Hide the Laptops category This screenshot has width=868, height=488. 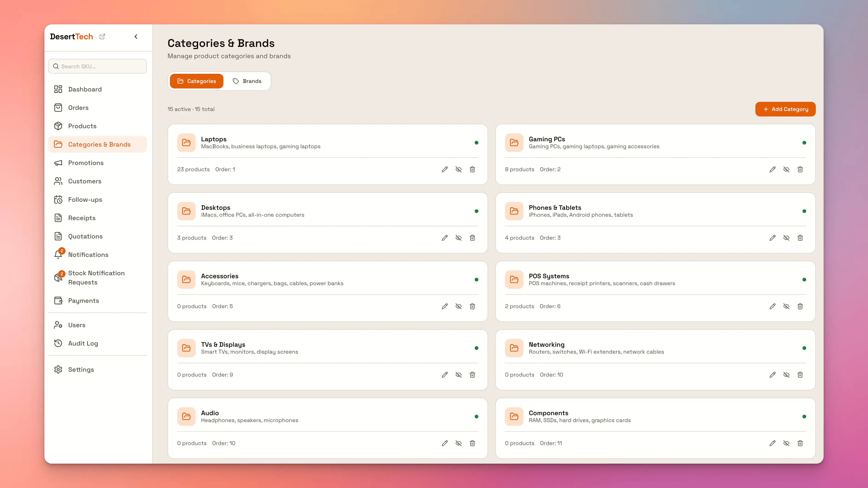[x=459, y=169]
